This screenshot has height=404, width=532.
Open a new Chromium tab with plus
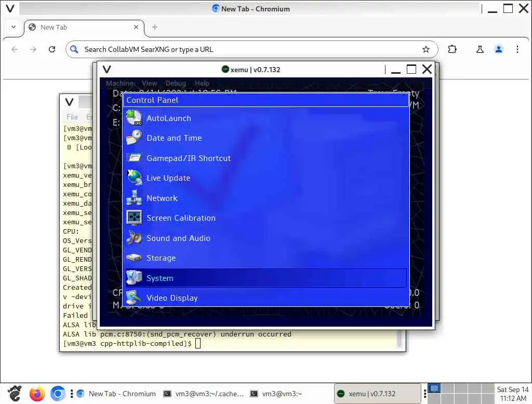[x=155, y=27]
